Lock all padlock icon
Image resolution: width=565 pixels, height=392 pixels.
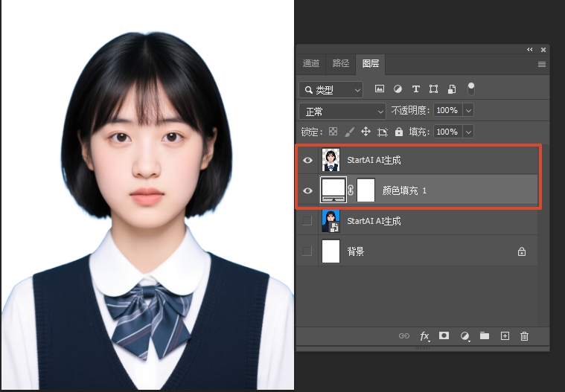tap(398, 132)
